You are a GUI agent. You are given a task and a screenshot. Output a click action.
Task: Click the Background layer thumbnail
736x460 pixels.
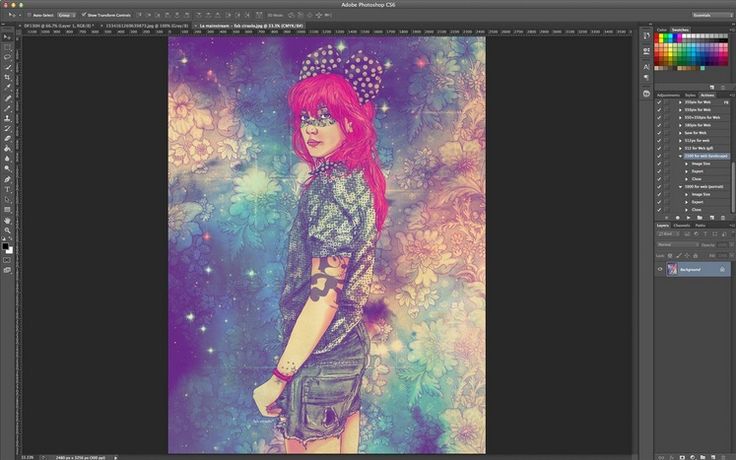click(672, 269)
